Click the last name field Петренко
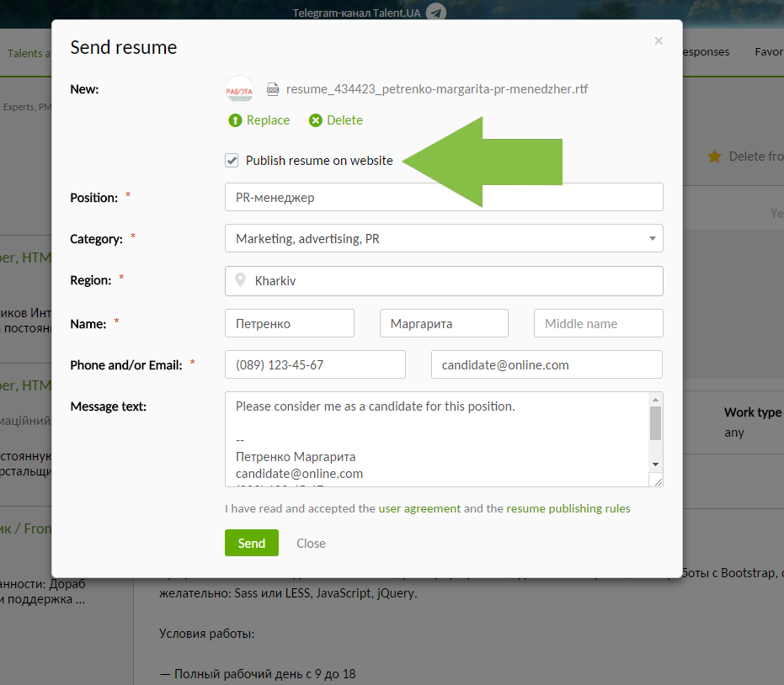Image resolution: width=784 pixels, height=685 pixels. coord(290,323)
